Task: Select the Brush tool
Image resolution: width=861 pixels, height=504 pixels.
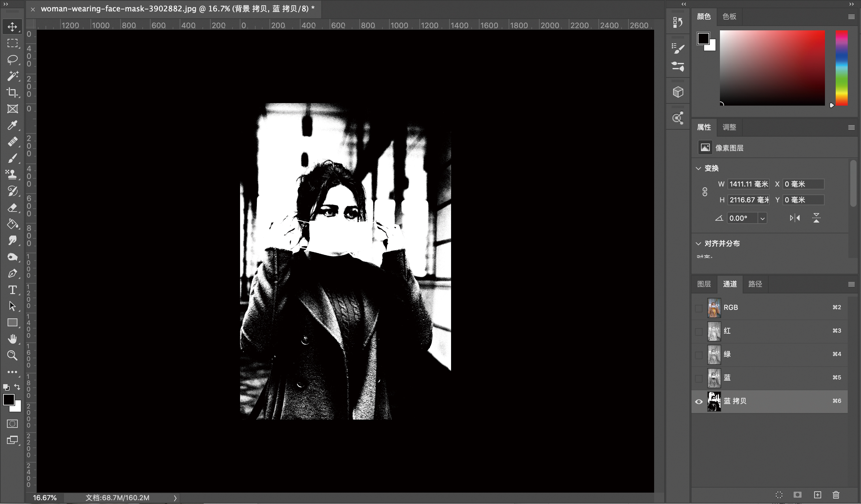Action: click(x=13, y=158)
